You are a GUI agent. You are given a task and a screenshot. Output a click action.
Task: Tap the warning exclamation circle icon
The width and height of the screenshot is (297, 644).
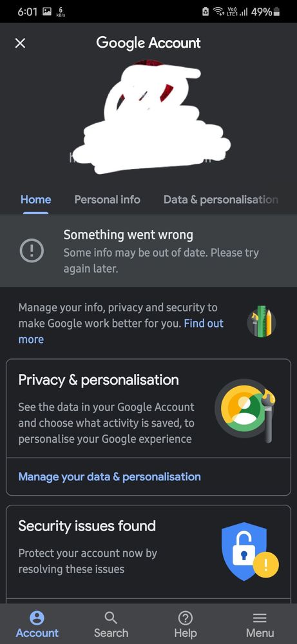[32, 250]
